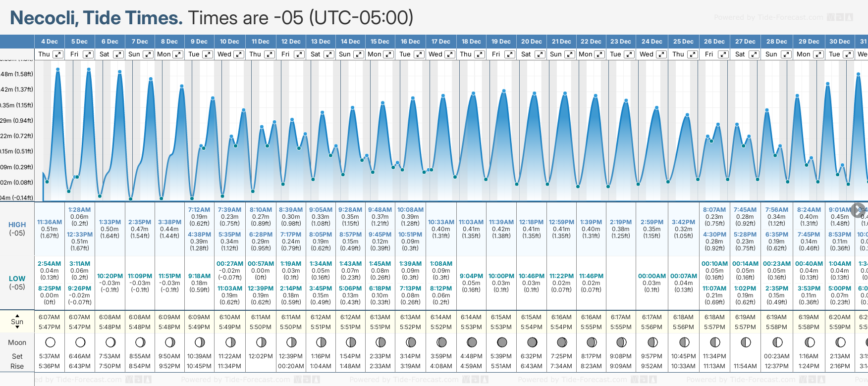868x386 pixels.
Task: Expand the Sat 13 Dec column
Action: click(328, 54)
